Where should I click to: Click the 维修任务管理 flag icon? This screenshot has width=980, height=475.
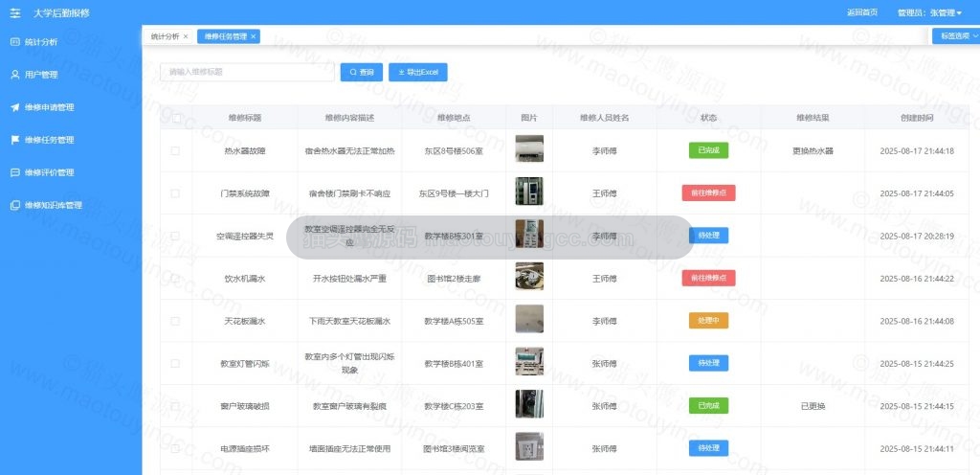click(15, 140)
